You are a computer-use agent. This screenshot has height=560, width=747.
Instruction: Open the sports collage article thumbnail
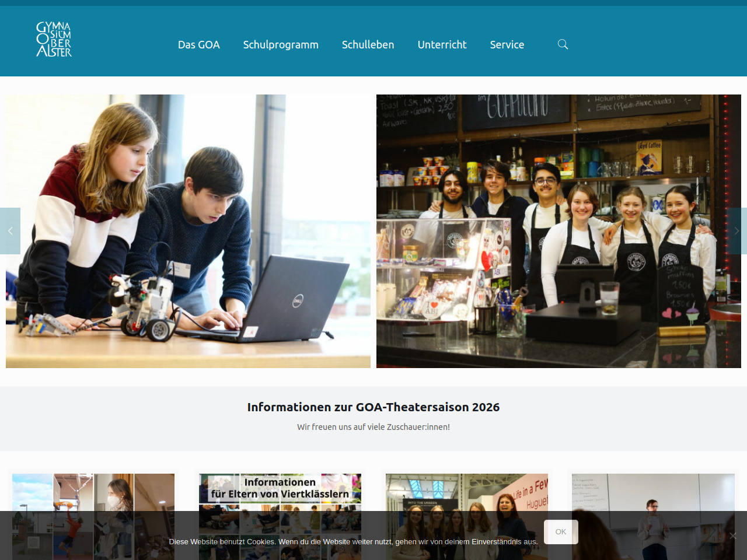(x=93, y=493)
